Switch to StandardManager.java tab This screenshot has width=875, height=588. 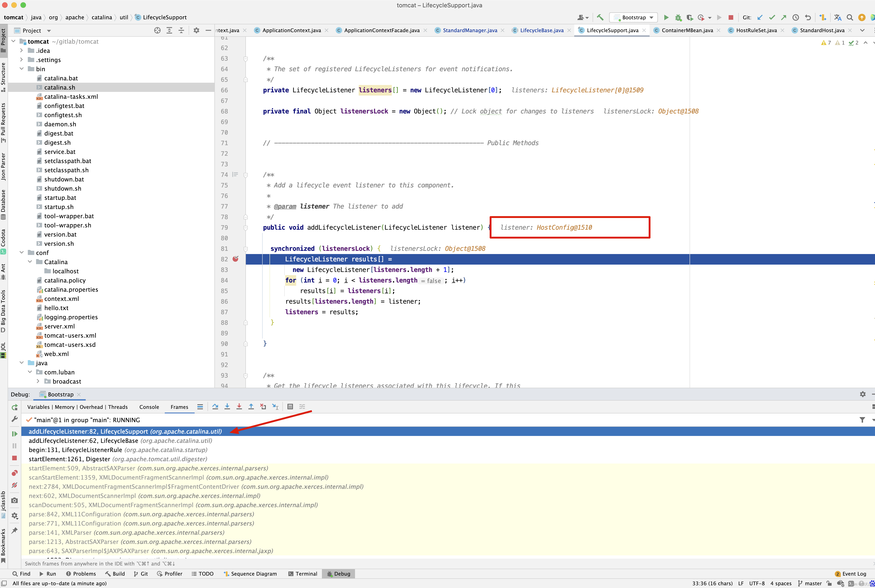tap(470, 30)
